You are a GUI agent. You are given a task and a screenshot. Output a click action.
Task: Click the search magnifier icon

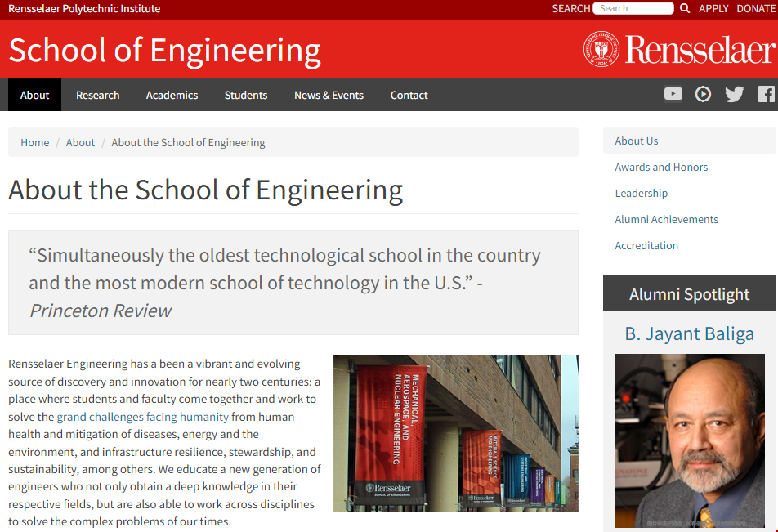click(685, 8)
